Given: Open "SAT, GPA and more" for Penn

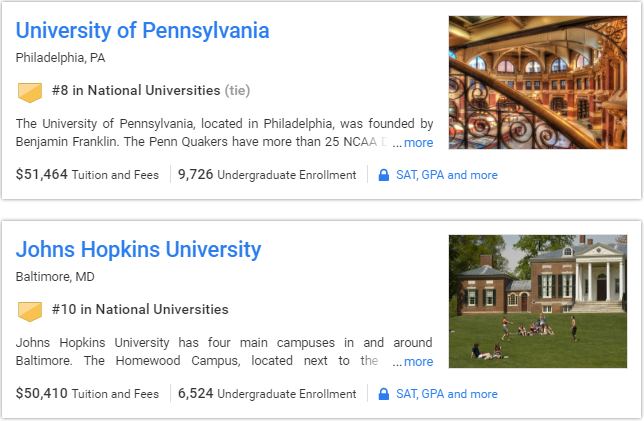Looking at the screenshot, I should click(446, 175).
